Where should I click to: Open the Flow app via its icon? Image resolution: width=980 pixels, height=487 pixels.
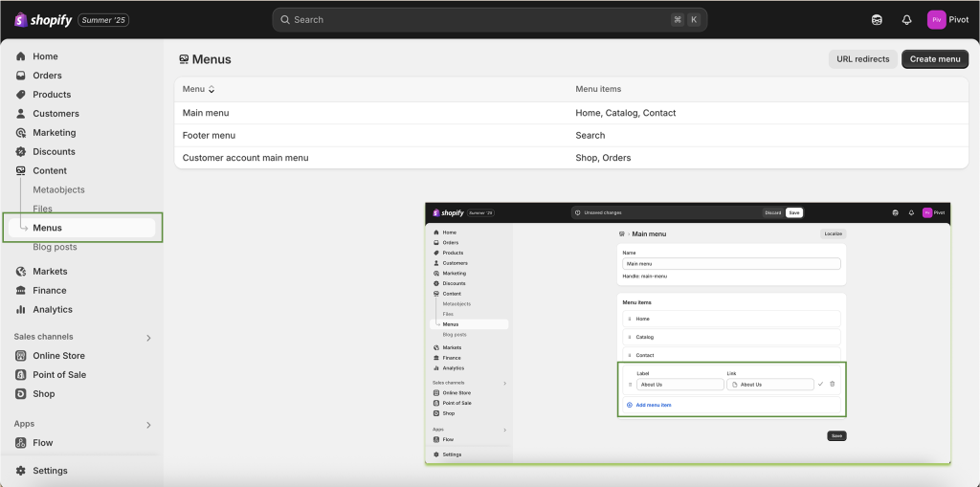click(21, 443)
